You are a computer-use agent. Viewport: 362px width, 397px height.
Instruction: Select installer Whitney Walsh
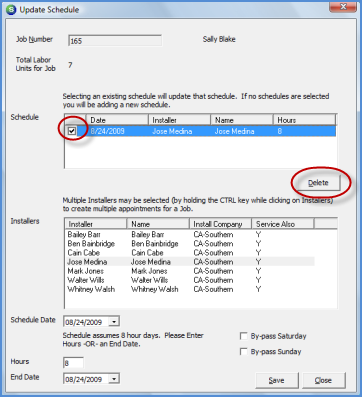189,289
